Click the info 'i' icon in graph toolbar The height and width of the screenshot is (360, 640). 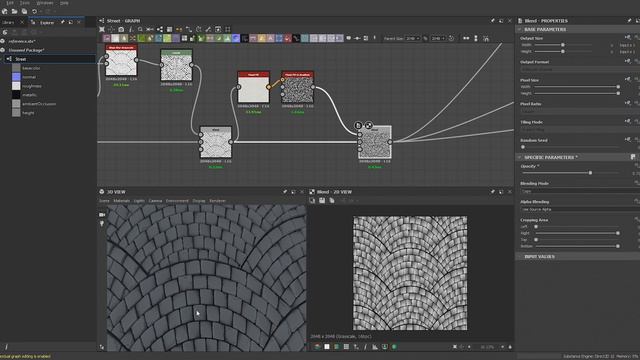[x=131, y=29]
